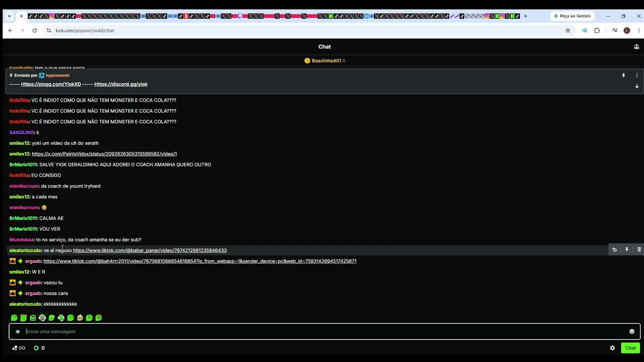Send message with green Chat button
The height and width of the screenshot is (362, 644).
[630, 348]
